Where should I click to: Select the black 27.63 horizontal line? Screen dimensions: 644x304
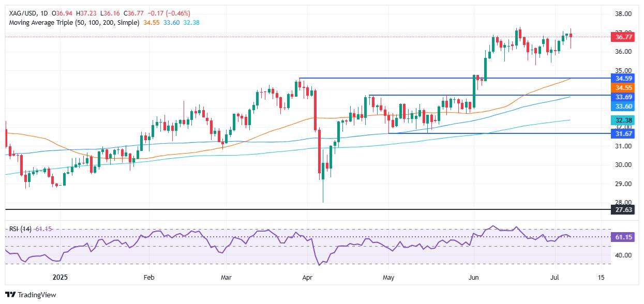[x=308, y=209]
